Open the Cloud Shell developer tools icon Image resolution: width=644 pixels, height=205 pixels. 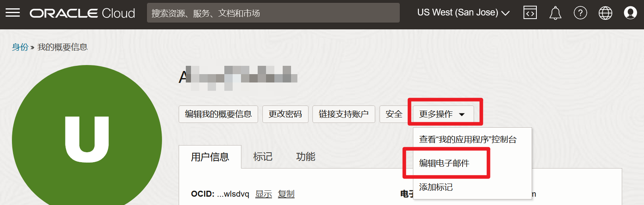tap(530, 13)
